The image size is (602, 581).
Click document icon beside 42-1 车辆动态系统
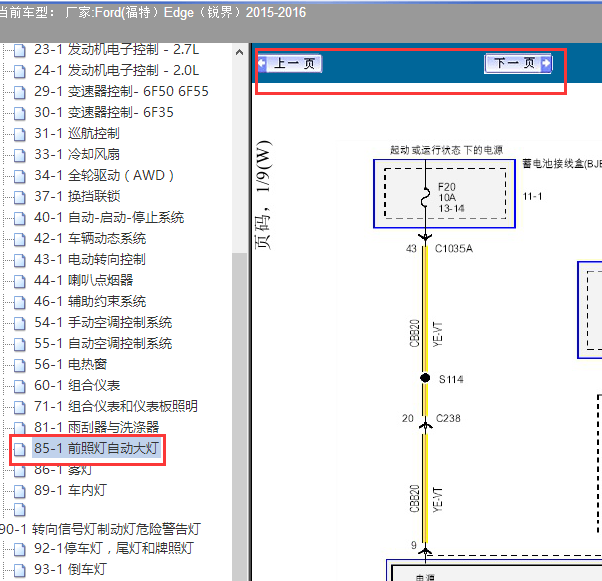[x=20, y=240]
